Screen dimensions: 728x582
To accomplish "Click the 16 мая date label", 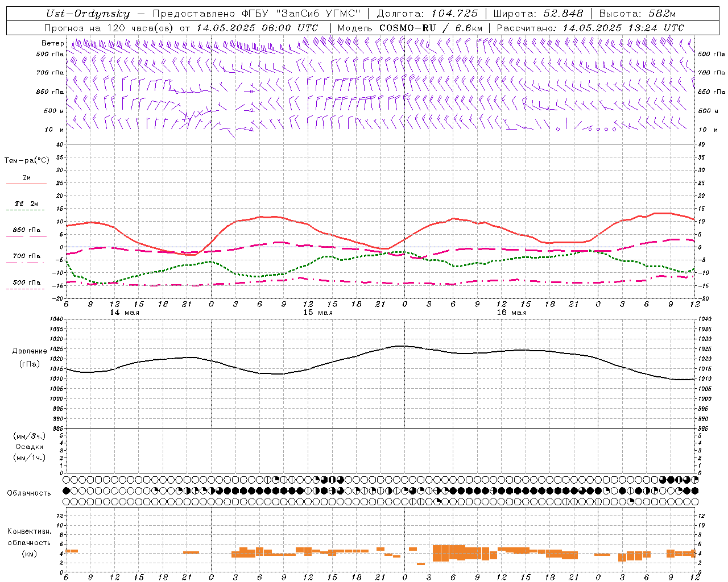I will 511,313.
